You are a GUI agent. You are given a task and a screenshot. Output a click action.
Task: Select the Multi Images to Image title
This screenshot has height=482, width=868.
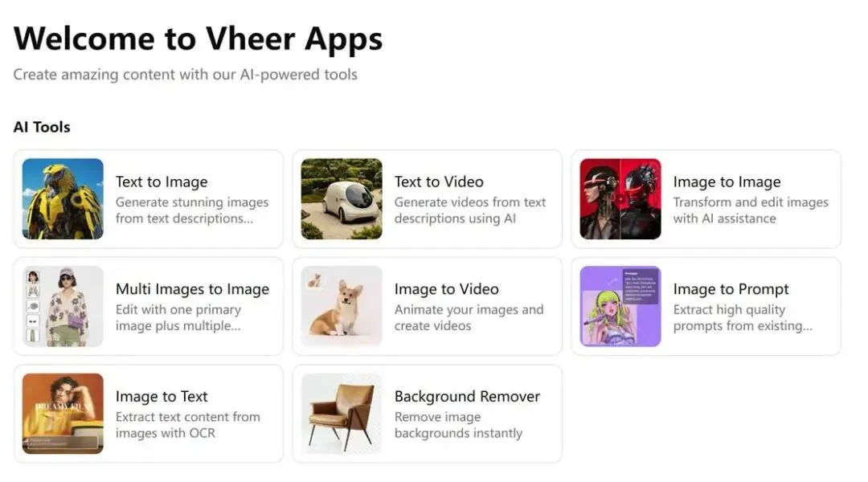coord(192,289)
